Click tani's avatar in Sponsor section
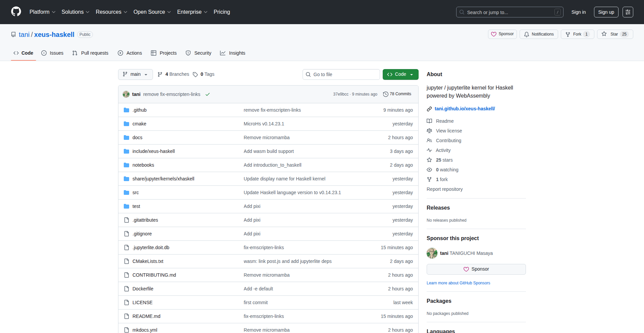644x333 pixels. coord(432,253)
